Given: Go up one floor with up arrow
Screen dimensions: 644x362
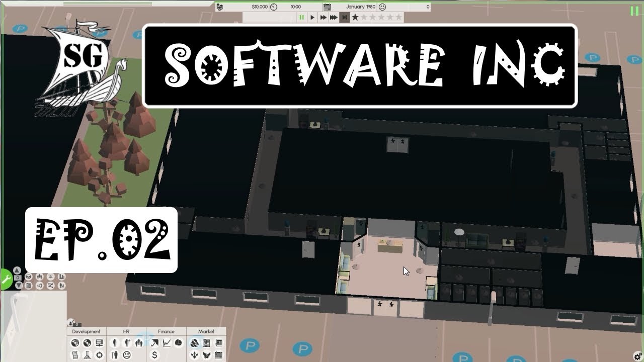Looking at the screenshot, I should (17, 270).
